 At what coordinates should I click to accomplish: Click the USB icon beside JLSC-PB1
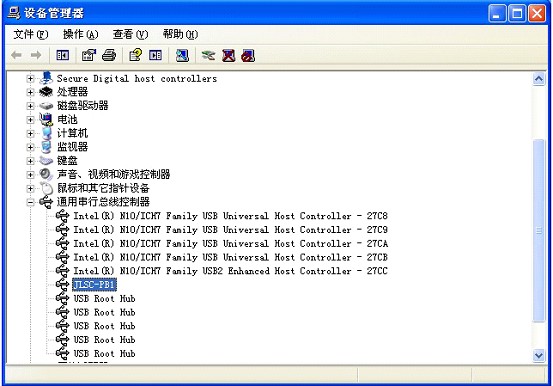(x=62, y=284)
